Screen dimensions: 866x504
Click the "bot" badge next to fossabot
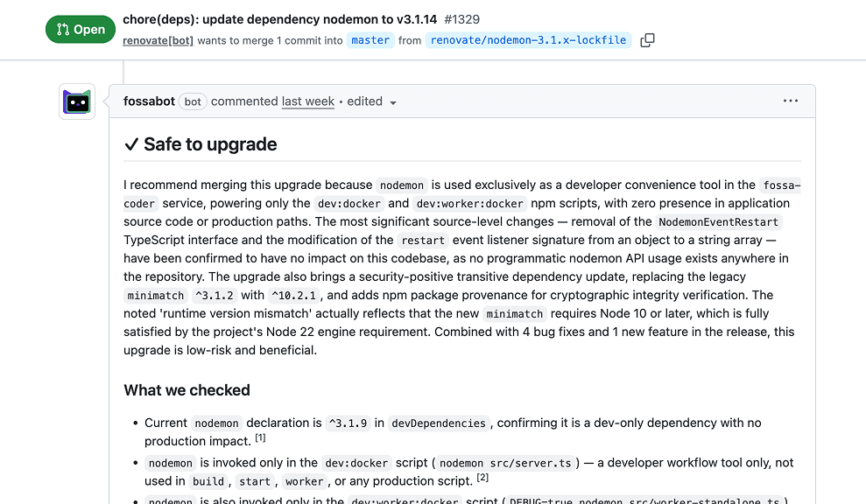point(192,101)
